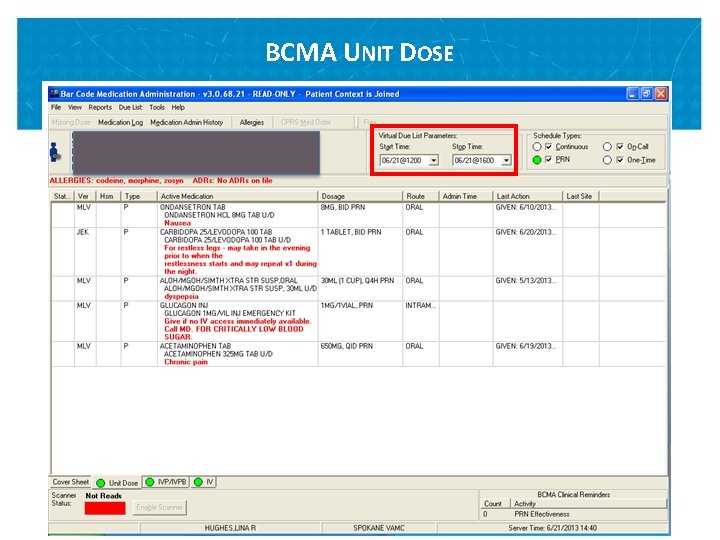Sort by Type column header
Image resolution: width=720 pixels, height=540 pixels.
[139, 196]
